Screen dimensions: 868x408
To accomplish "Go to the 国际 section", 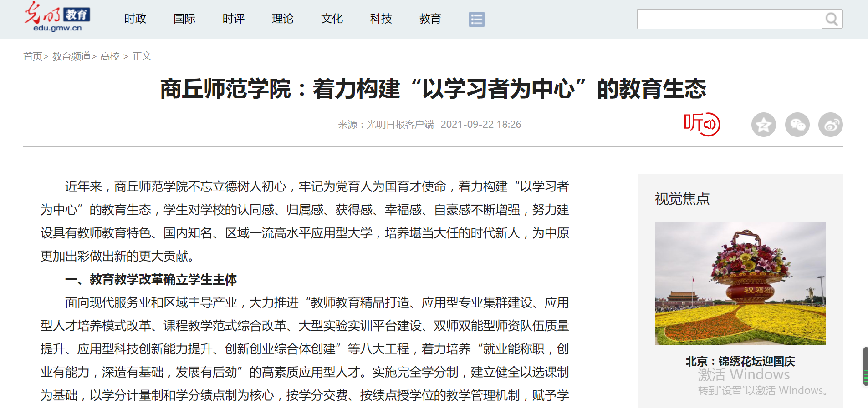I will point(184,19).
